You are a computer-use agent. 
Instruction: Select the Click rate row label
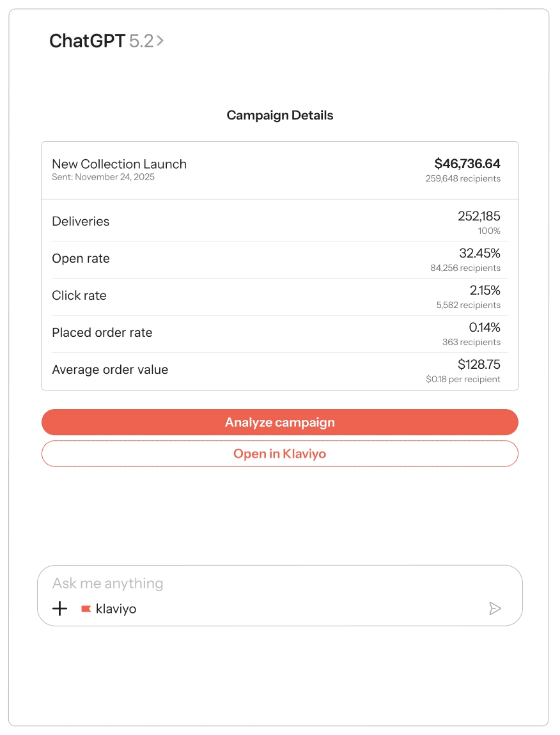click(79, 296)
